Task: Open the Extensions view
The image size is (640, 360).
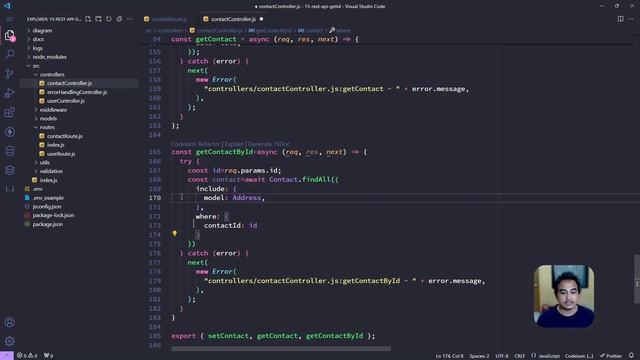Action: (x=9, y=112)
